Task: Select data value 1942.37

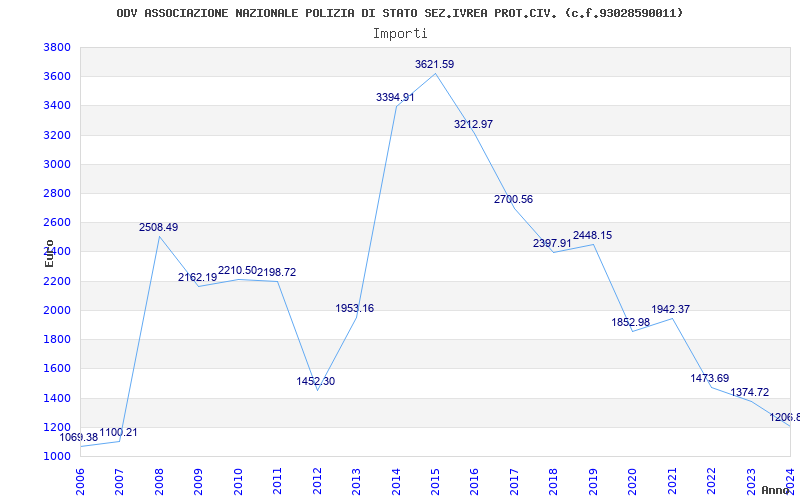Action: (671, 309)
